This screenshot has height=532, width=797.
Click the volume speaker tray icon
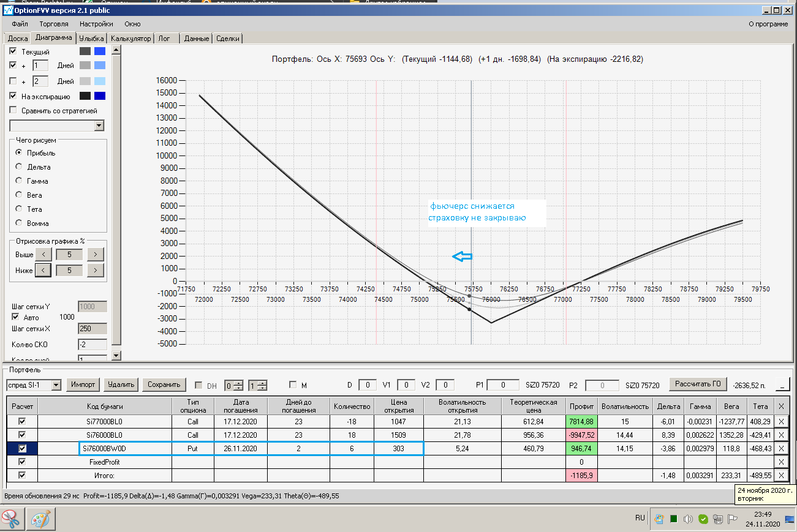click(688, 519)
